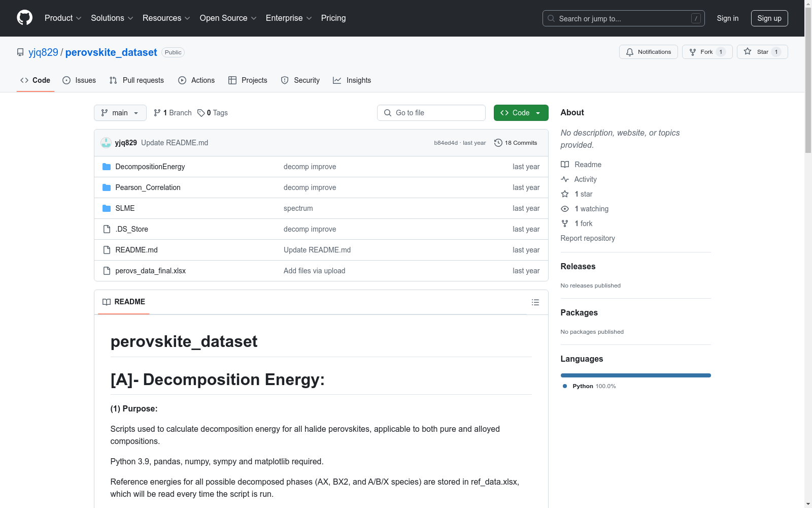Viewport: 812px width, 508px height.
Task: Click the .DS_Store file icon
Action: (x=107, y=229)
